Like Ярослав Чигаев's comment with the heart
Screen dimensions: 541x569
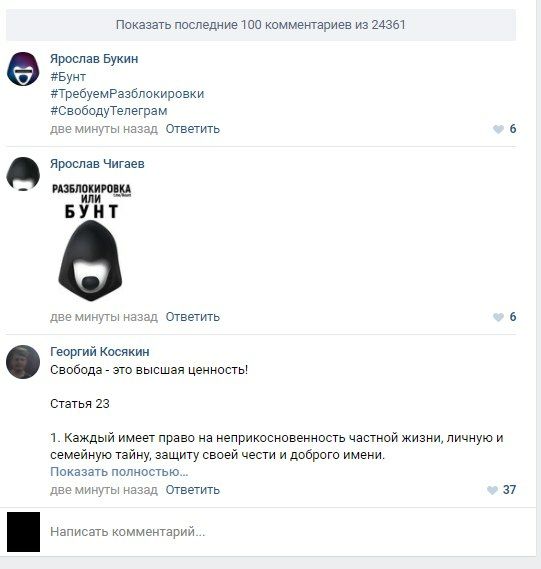(498, 317)
